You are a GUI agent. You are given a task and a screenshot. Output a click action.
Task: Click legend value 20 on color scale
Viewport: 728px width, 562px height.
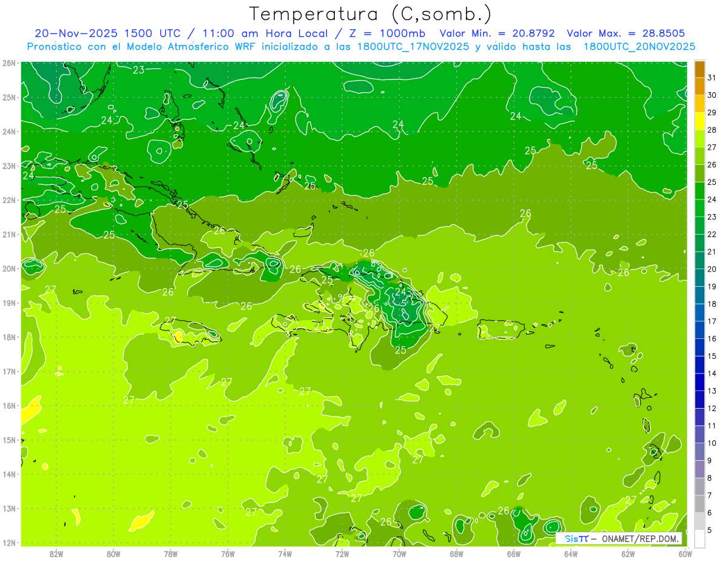(712, 269)
